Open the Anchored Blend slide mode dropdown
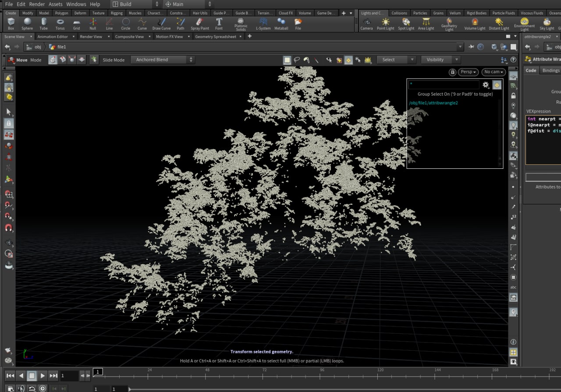 [x=162, y=60]
